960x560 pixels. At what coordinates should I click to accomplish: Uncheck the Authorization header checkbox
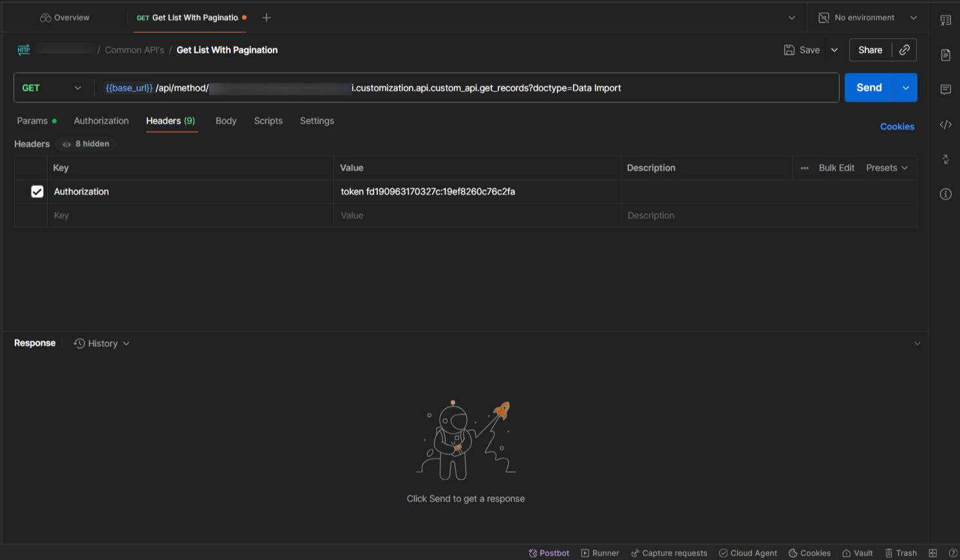pyautogui.click(x=37, y=192)
